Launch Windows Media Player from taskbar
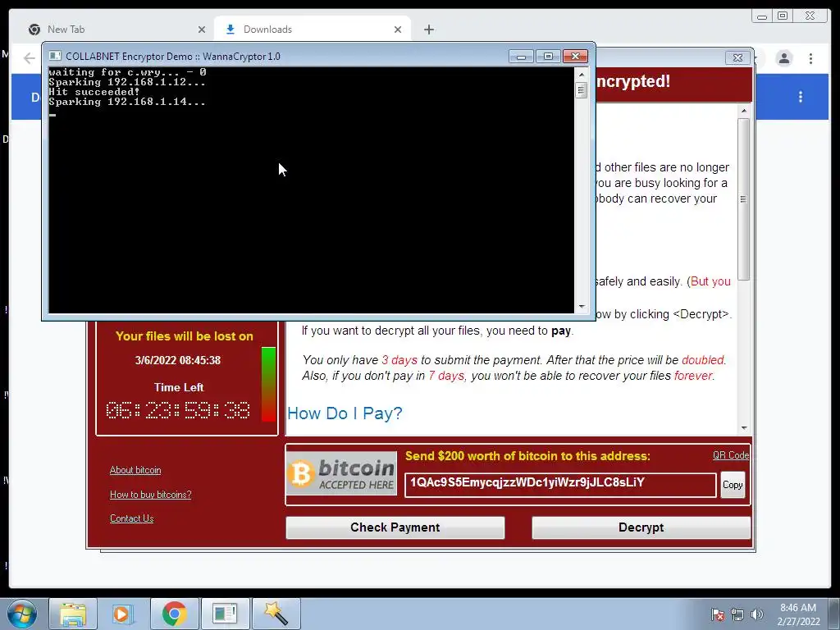 123,614
